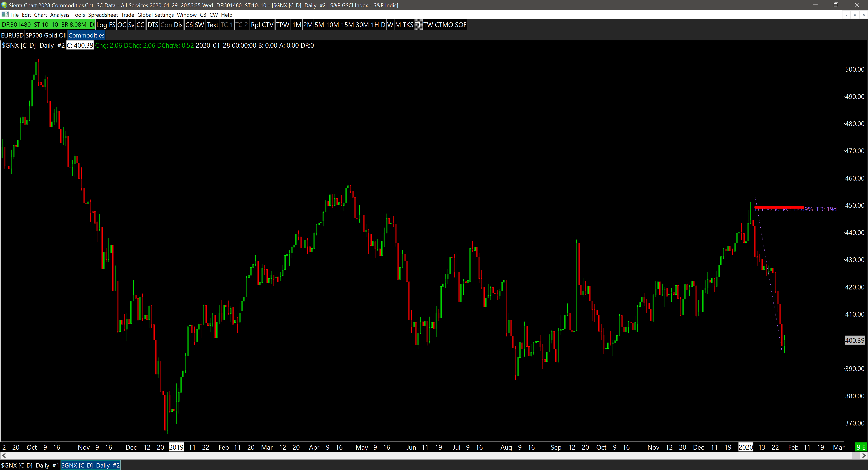
Task: Switch to $GNX Daily #1 tab
Action: 30,465
